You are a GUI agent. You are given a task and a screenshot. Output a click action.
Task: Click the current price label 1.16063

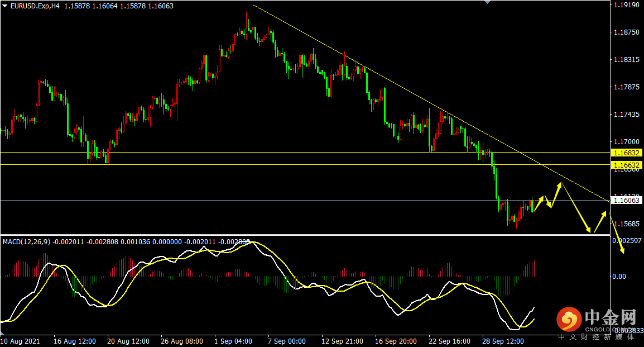(626, 201)
